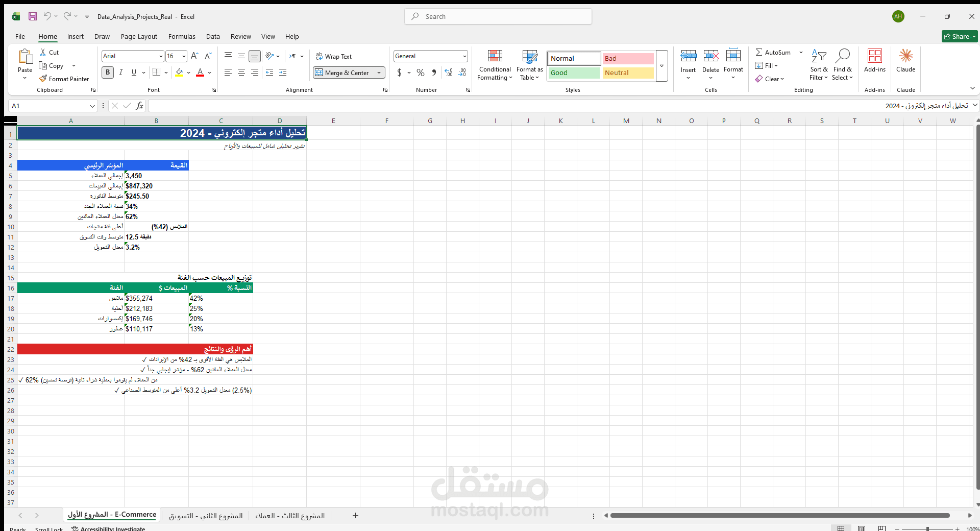Apply the Fill Color paint bucket
The height and width of the screenshot is (531, 980).
click(179, 73)
